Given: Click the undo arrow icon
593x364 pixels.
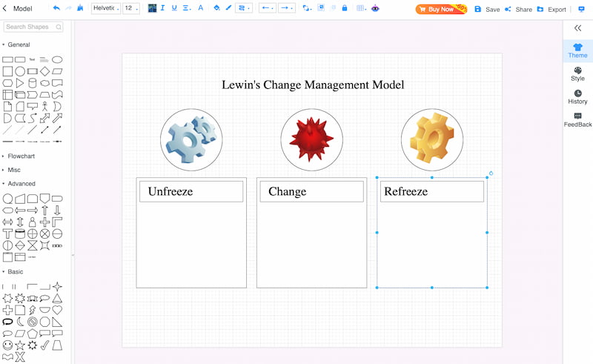Looking at the screenshot, I should pos(56,8).
